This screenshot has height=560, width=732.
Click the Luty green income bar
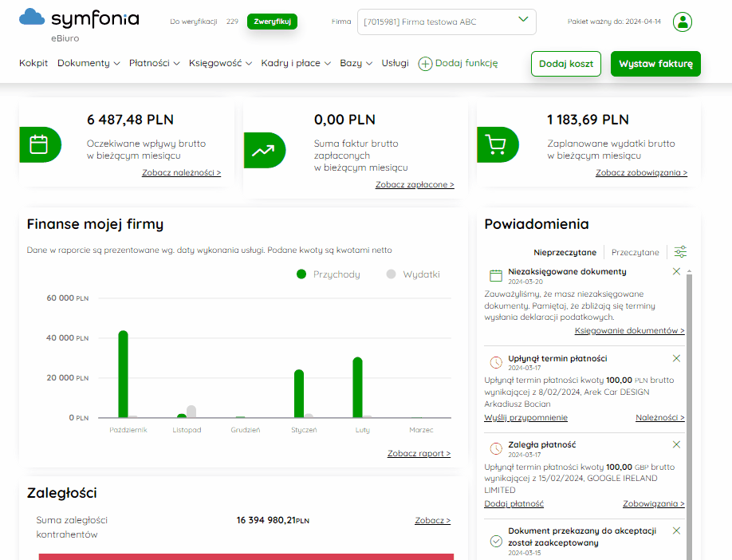[x=357, y=387]
